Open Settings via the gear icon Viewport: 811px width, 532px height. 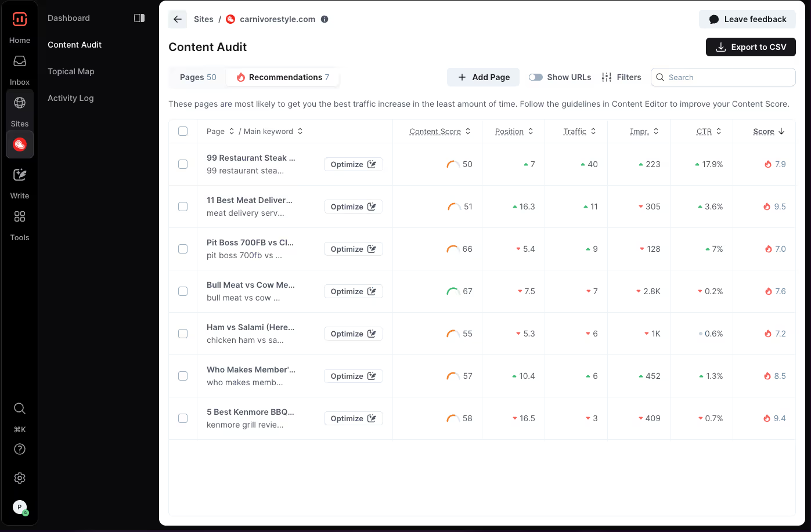pos(19,478)
